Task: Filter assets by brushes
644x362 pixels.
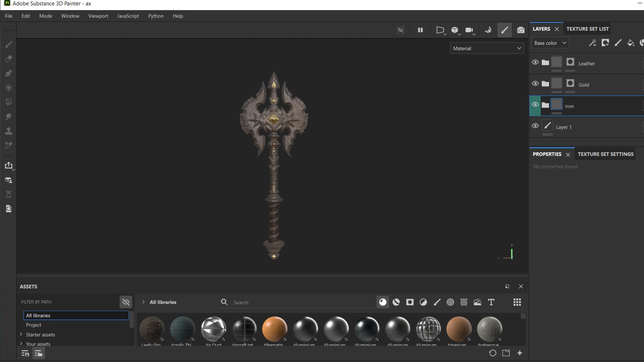Action: [x=437, y=302]
